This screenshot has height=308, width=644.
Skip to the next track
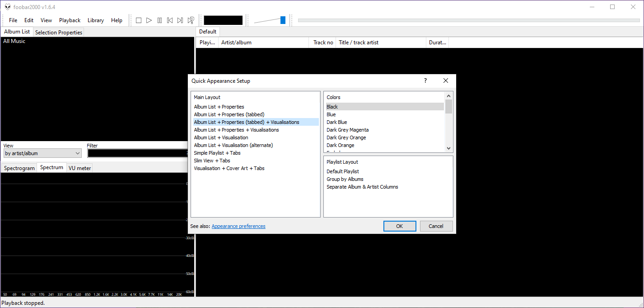pos(180,20)
